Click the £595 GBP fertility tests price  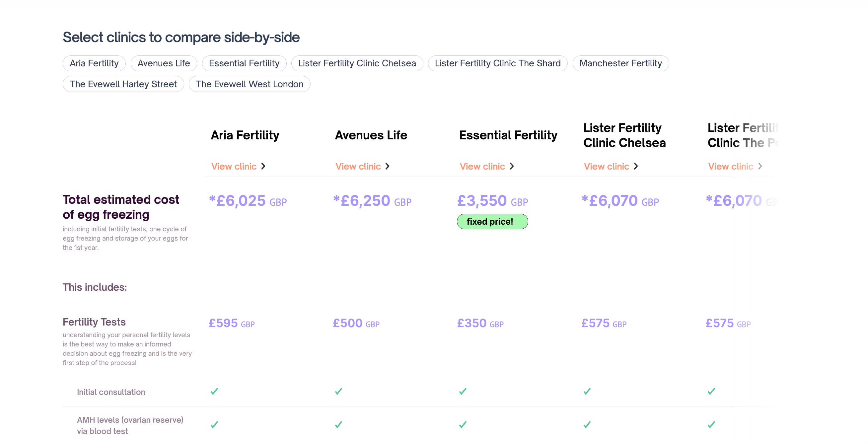[x=232, y=324]
